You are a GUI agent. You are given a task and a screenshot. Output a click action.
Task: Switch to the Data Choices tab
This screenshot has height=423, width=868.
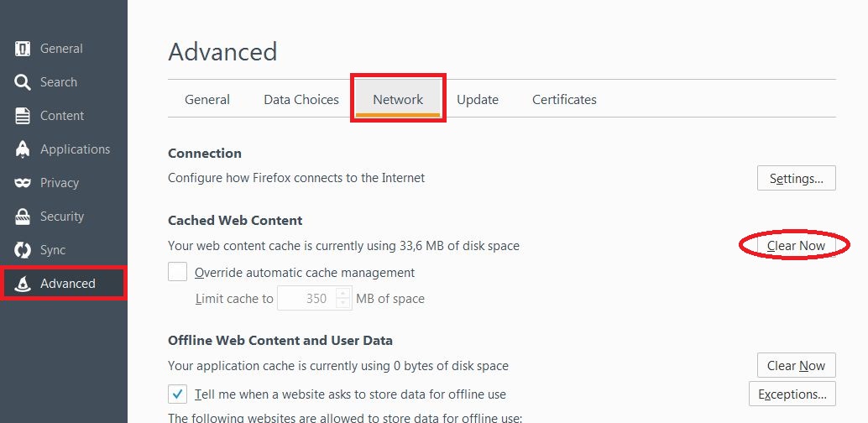coord(301,100)
